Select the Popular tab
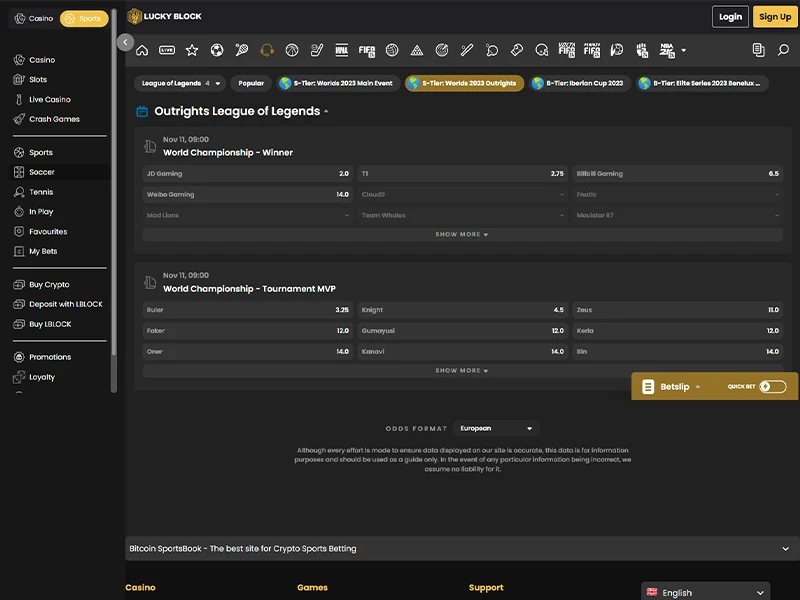The height and width of the screenshot is (600, 800). pos(251,83)
